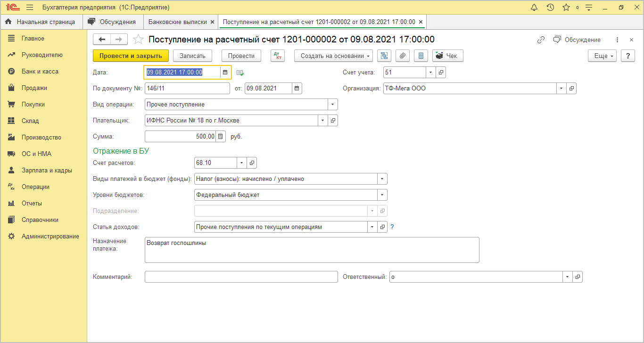Viewport: 644px width, 343px height.
Task: Click the Дт/Кт postings icon in toolbar
Action: point(278,56)
